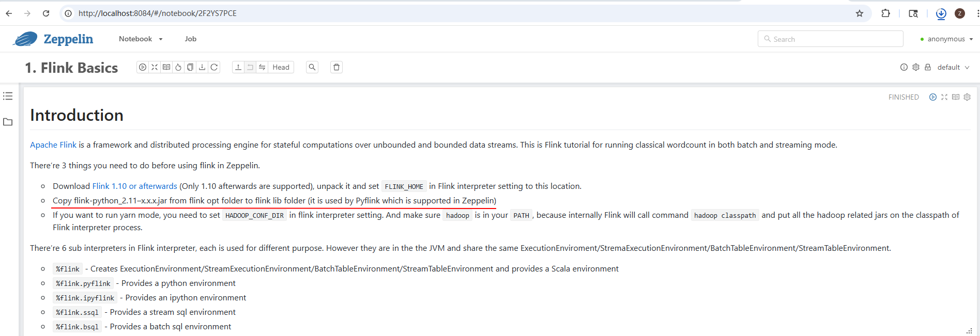
Task: Click the %flink.ipyflink code label
Action: click(x=85, y=298)
